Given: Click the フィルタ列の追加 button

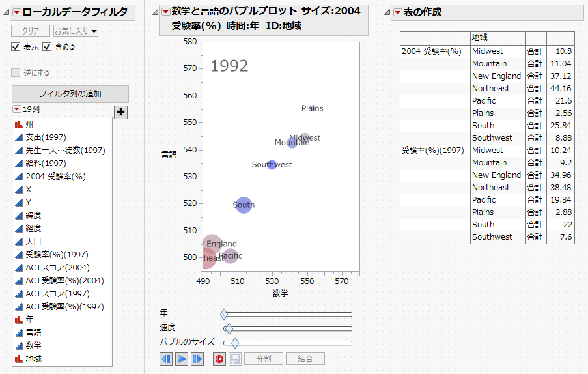Looking at the screenshot, I should point(70,94).
